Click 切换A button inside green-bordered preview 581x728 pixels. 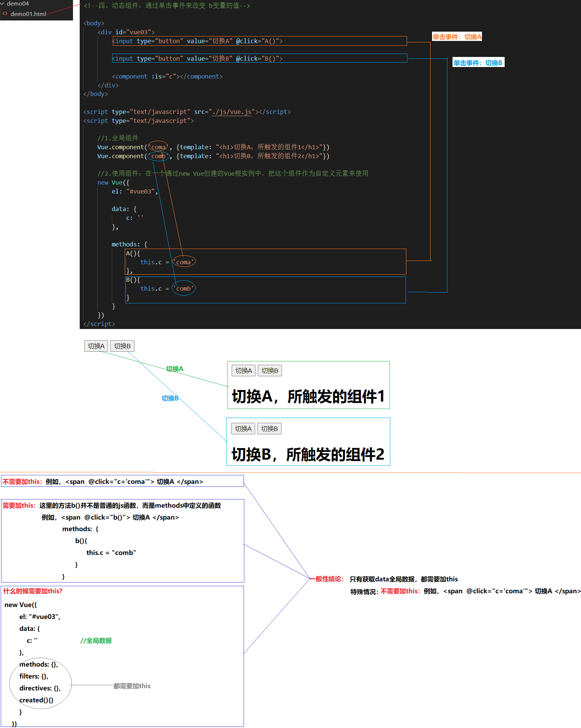pyautogui.click(x=244, y=371)
